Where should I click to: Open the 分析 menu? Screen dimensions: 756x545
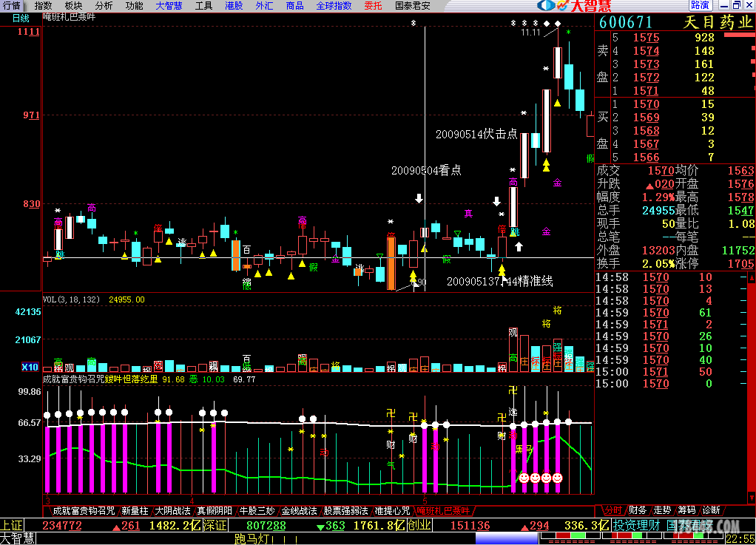click(104, 6)
